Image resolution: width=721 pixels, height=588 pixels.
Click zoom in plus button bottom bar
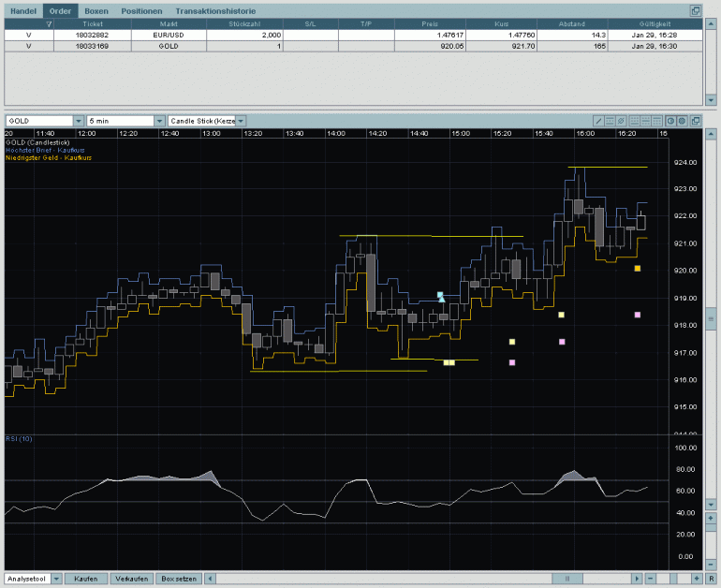pyautogui.click(x=697, y=579)
